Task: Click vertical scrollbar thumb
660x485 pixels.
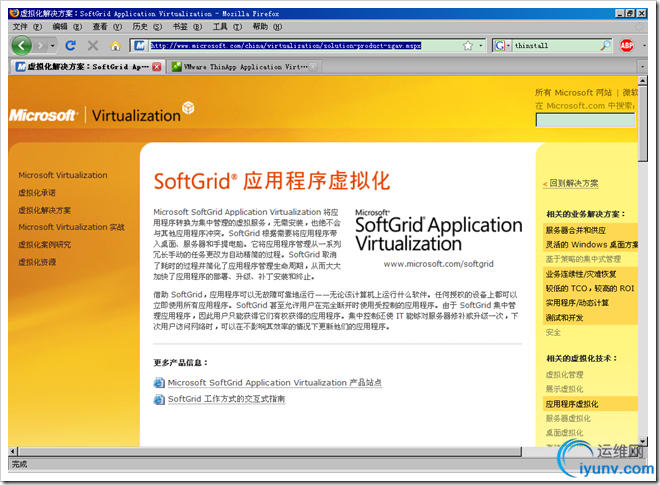Action: pos(642,124)
